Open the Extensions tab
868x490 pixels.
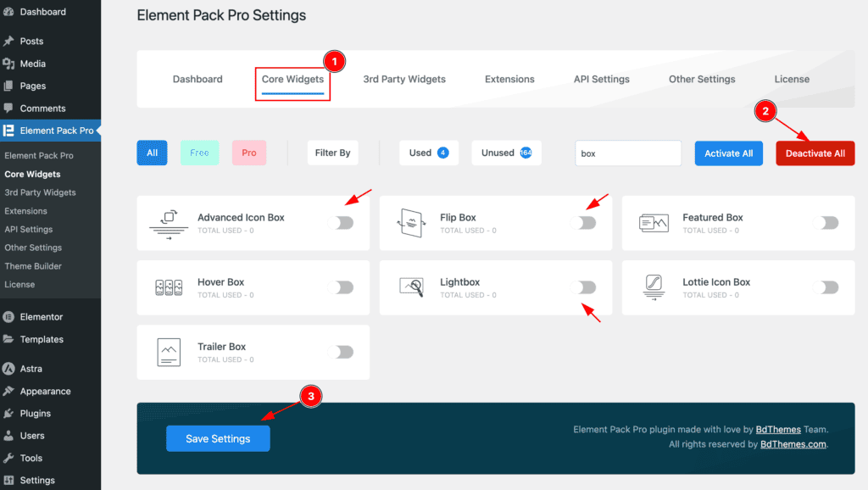[509, 79]
